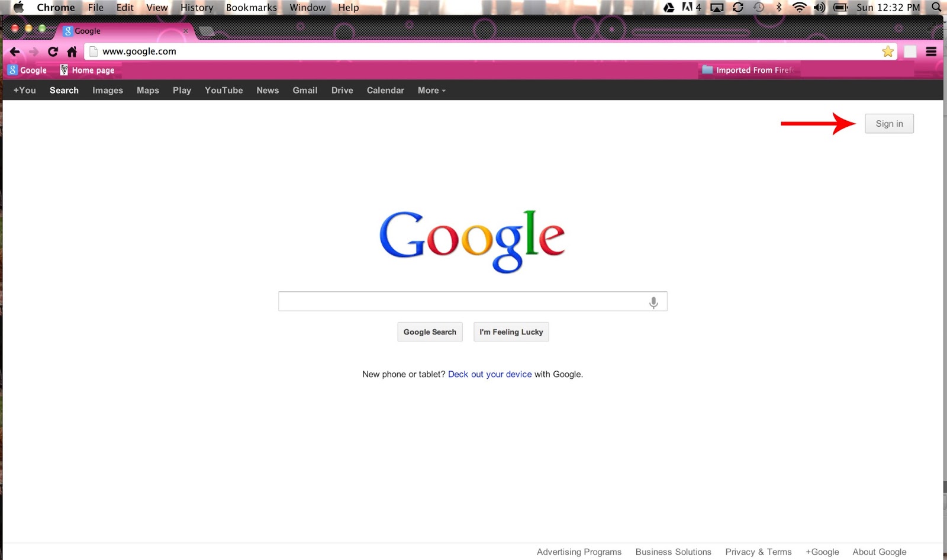The width and height of the screenshot is (947, 560).
Task: Open the Chrome hamburger menu
Action: pos(931,52)
